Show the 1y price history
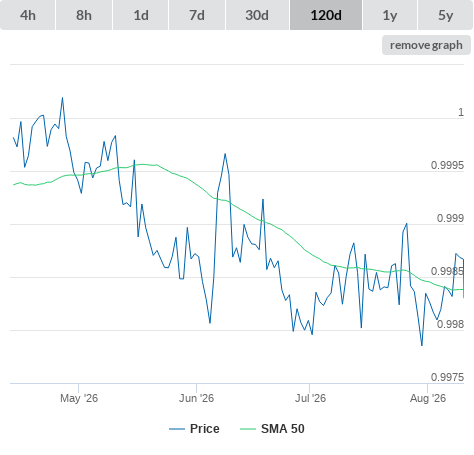Image resolution: width=474 pixels, height=455 pixels. point(390,15)
